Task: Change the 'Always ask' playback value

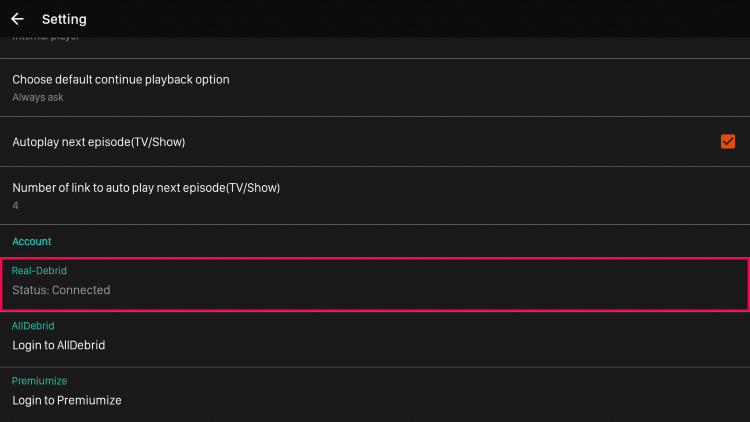Action: [38, 98]
